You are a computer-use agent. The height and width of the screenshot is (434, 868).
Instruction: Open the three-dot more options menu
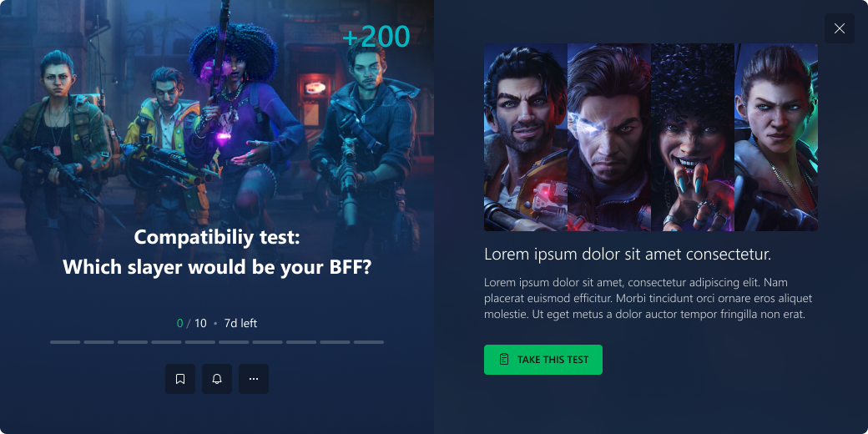[254, 379]
